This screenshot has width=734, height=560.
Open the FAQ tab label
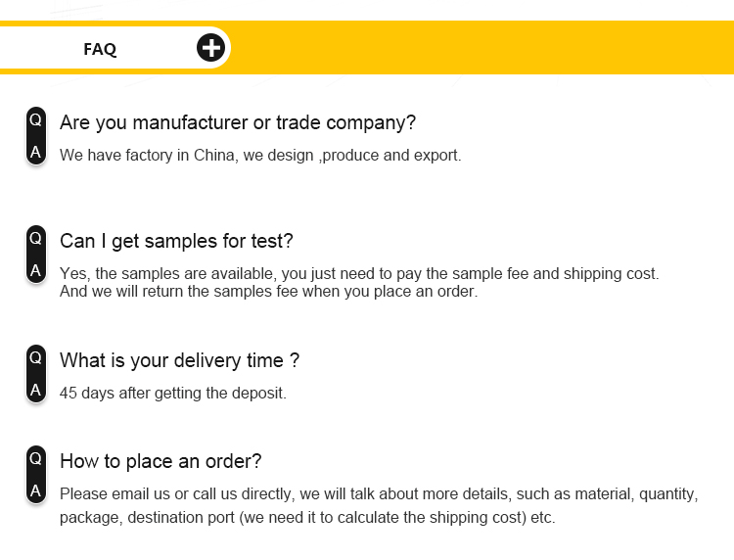[100, 49]
